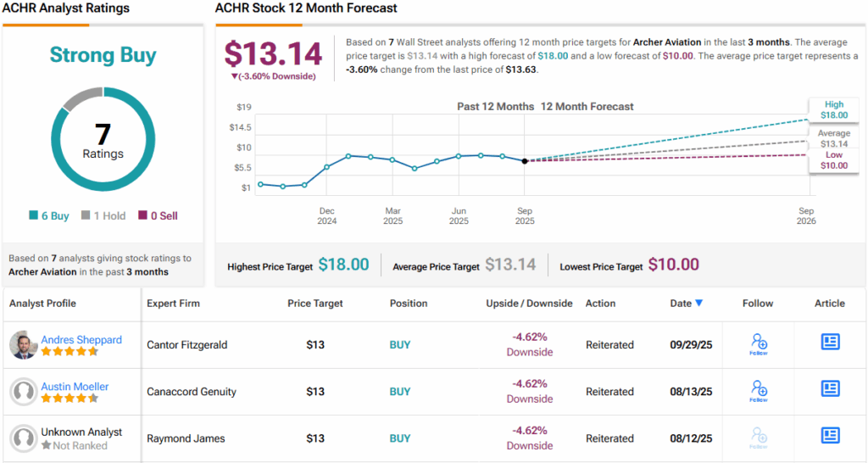Click the Price Target column header
868x463 pixels.
pyautogui.click(x=315, y=303)
